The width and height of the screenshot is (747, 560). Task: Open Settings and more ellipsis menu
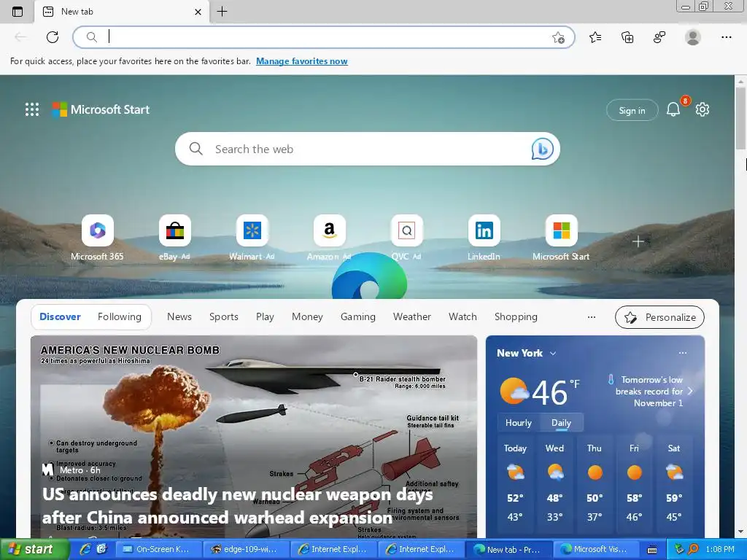pyautogui.click(x=726, y=37)
